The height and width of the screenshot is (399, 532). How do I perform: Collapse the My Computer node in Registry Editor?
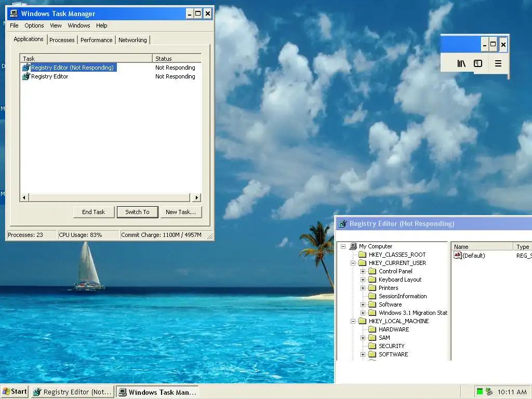click(343, 246)
